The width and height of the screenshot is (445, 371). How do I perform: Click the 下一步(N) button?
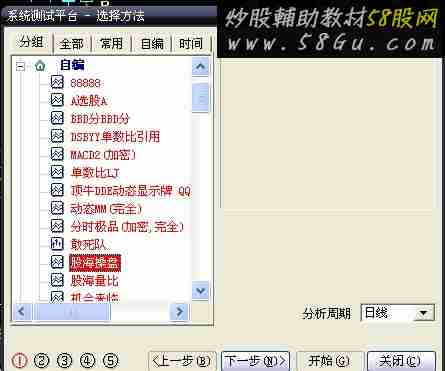(x=255, y=361)
